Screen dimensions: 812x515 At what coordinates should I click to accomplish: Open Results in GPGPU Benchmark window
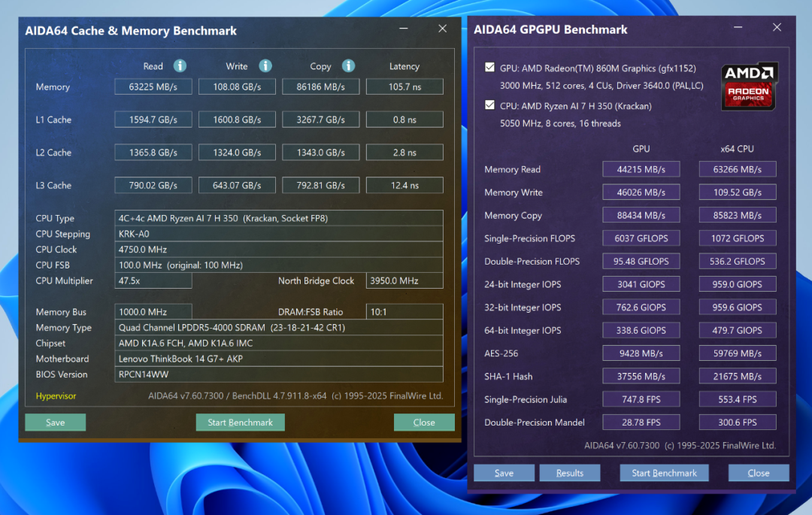570,473
